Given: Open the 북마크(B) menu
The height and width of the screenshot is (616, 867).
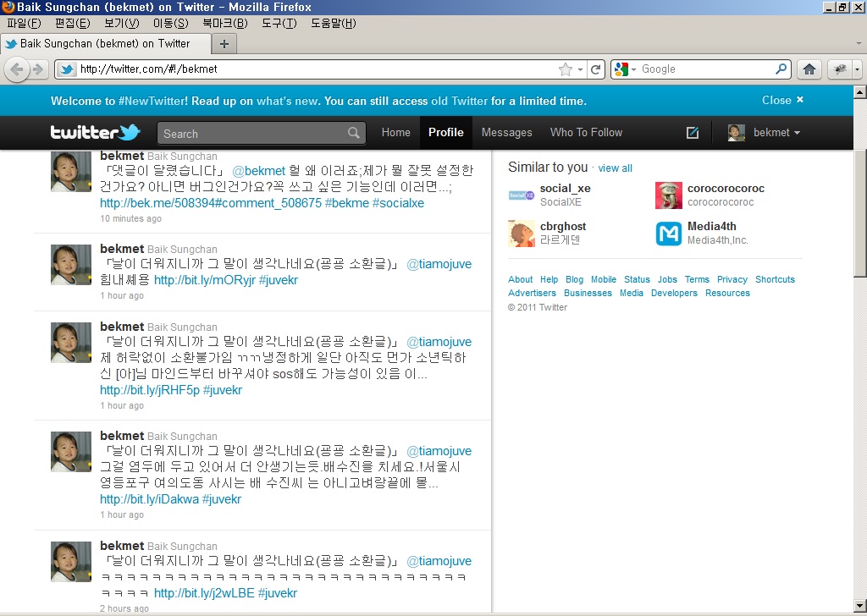Looking at the screenshot, I should tap(225, 23).
